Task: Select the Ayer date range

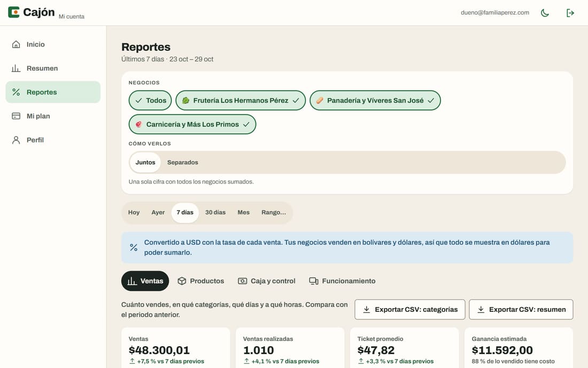Action: [x=158, y=212]
